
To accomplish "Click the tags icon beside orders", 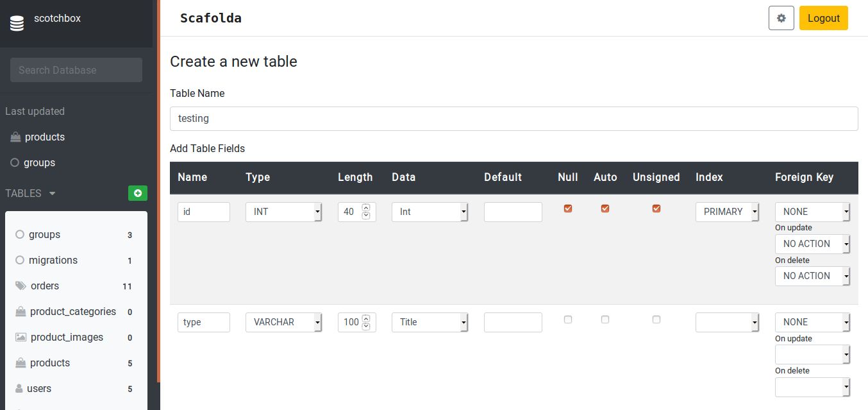I will point(21,286).
